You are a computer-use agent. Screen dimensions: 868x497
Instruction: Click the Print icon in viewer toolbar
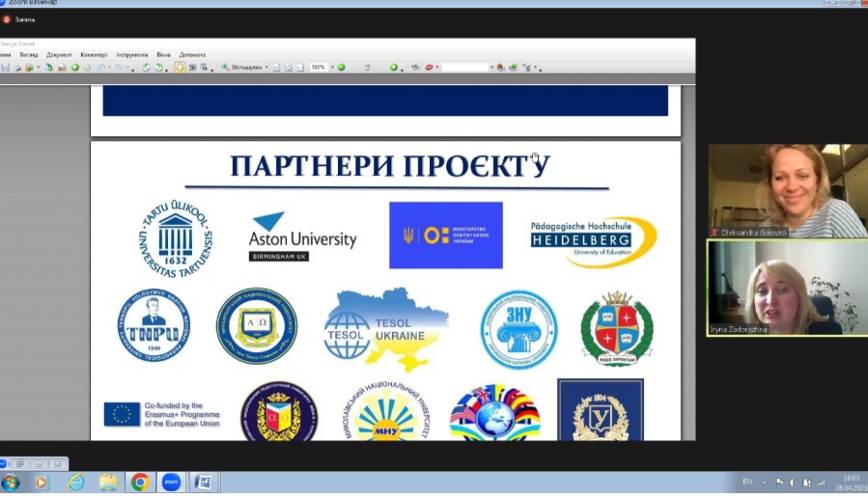pos(16,68)
